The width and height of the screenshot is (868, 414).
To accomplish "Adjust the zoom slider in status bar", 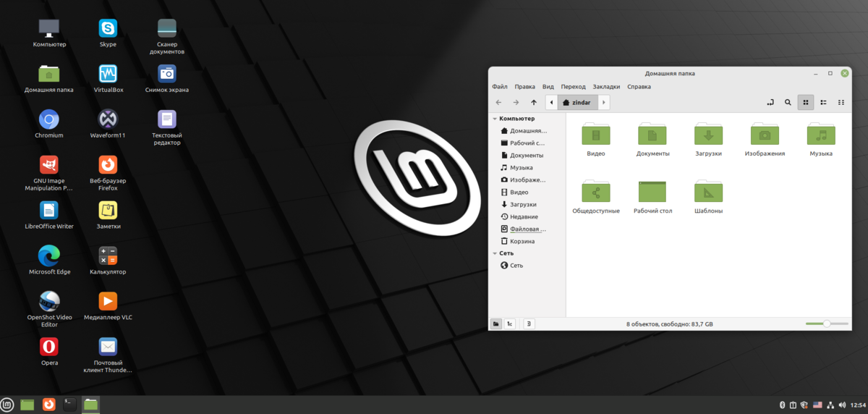I will pyautogui.click(x=827, y=324).
